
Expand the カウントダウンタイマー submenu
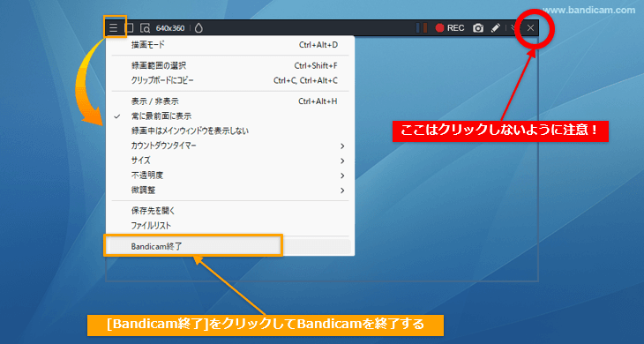[230, 146]
